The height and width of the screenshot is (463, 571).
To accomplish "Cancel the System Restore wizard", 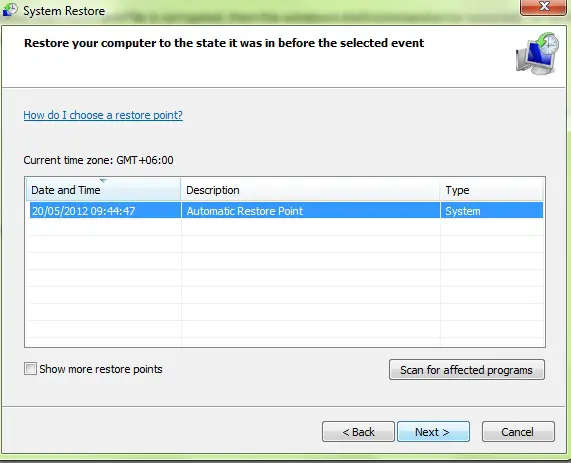I will tap(518, 432).
